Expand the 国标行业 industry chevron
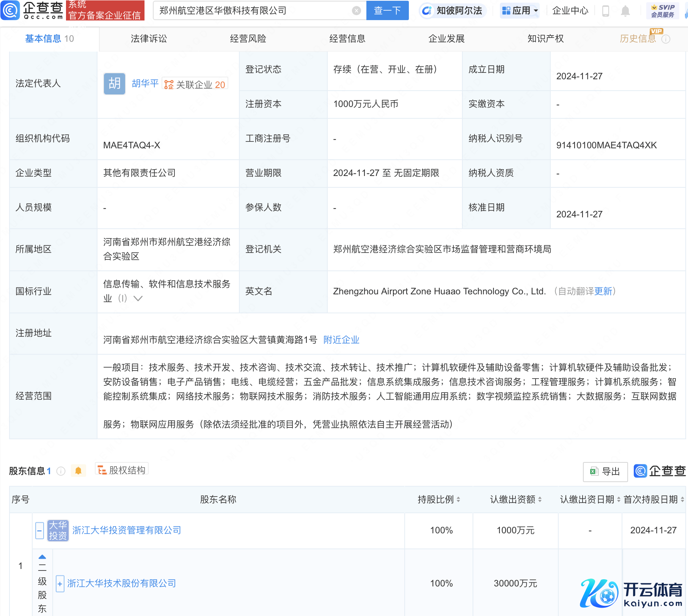Screen dimensions: 688x616 pyautogui.click(x=138, y=299)
